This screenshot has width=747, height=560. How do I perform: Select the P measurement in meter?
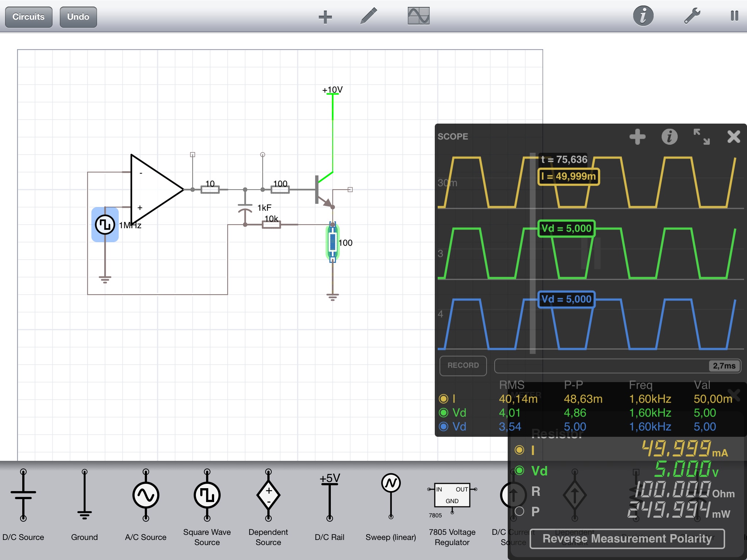pos(520,512)
